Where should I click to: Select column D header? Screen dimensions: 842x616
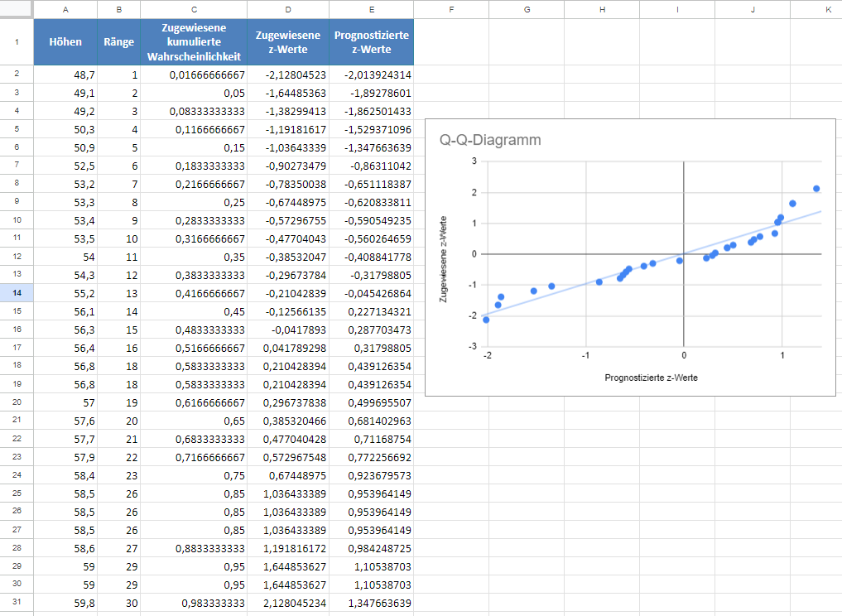pos(288,10)
